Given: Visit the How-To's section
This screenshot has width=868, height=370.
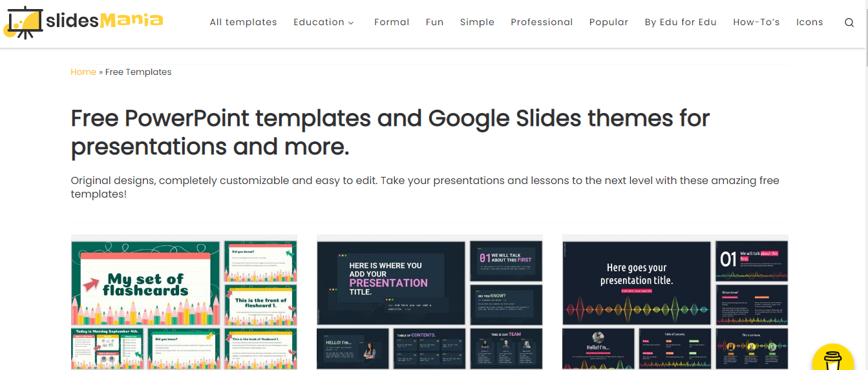Looking at the screenshot, I should point(756,22).
